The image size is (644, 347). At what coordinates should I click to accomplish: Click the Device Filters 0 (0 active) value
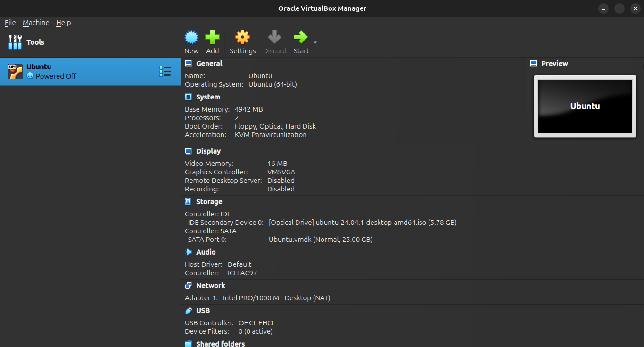point(256,331)
